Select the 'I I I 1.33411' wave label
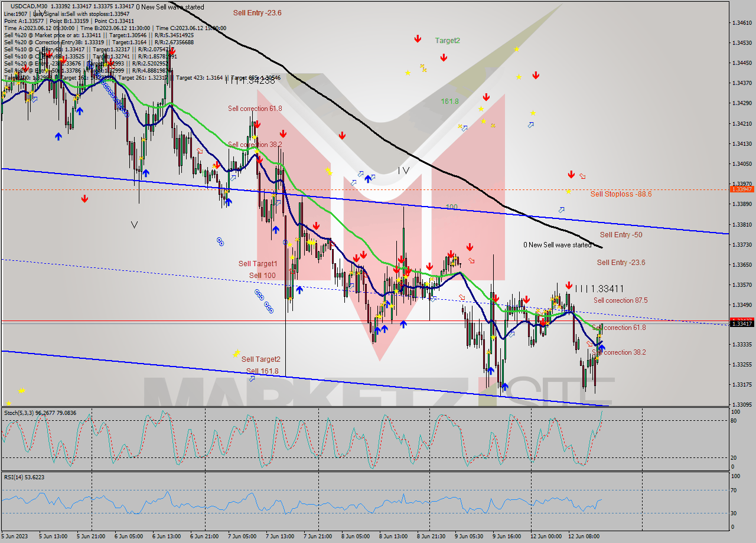 click(x=599, y=289)
